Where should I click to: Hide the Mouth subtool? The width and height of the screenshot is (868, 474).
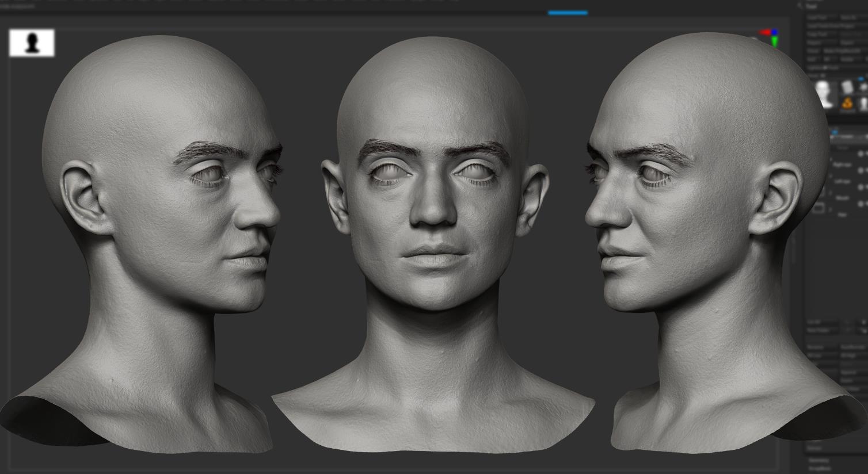(x=862, y=188)
